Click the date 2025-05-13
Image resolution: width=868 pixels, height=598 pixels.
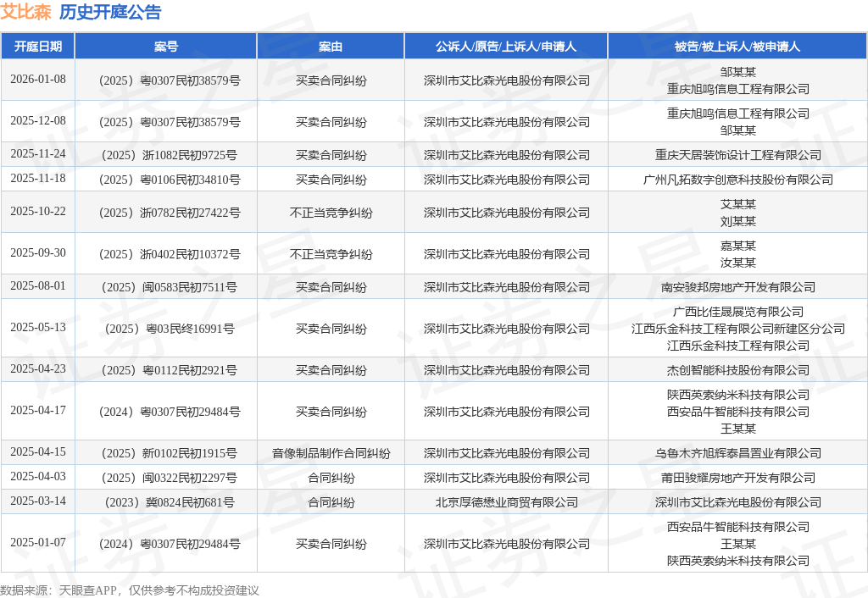pyautogui.click(x=37, y=328)
